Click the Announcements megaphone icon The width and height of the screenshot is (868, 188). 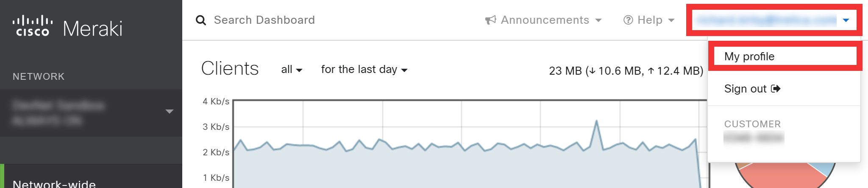coord(490,20)
